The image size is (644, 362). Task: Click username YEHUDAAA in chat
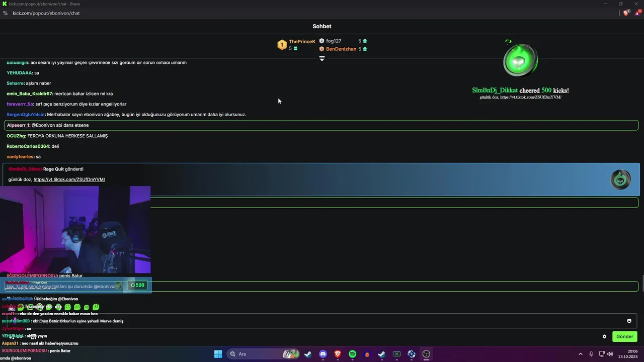coord(20,73)
